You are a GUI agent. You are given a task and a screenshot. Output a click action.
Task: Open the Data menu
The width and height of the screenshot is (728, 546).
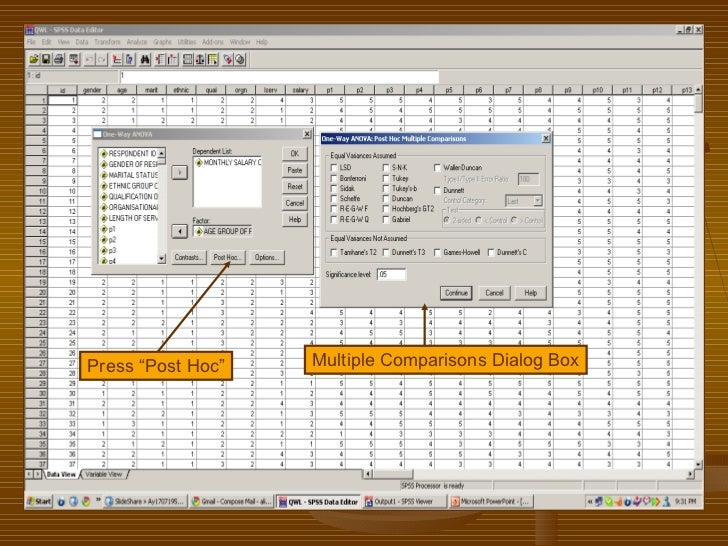tap(82, 42)
